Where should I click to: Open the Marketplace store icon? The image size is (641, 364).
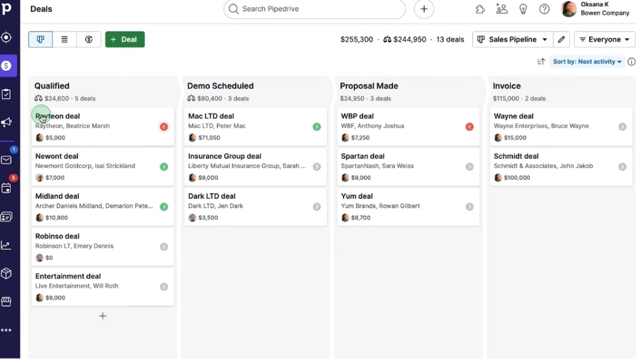point(6,302)
